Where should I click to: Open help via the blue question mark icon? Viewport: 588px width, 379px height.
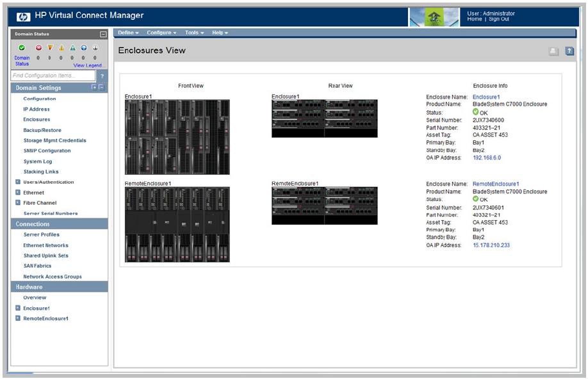point(569,51)
